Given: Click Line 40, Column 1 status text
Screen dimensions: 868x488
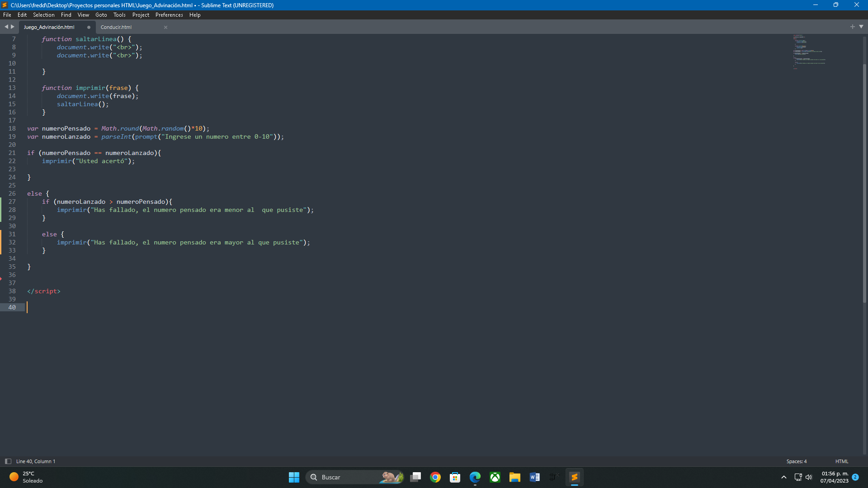Looking at the screenshot, I should [36, 461].
